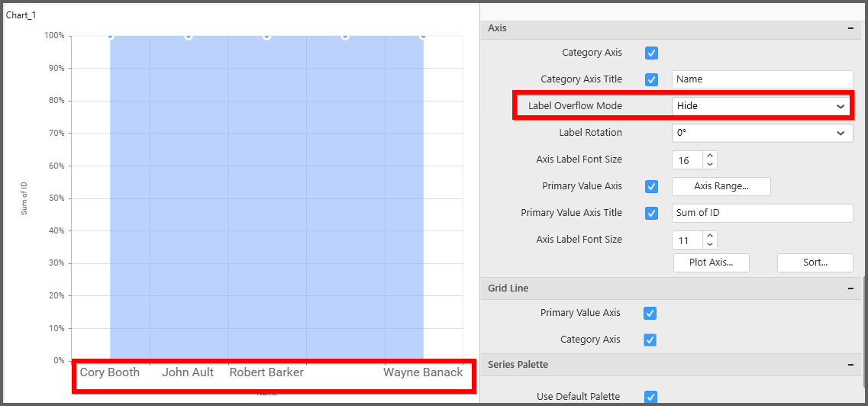This screenshot has height=406, width=868.
Task: Collapse the Axis section
Action: (x=850, y=28)
